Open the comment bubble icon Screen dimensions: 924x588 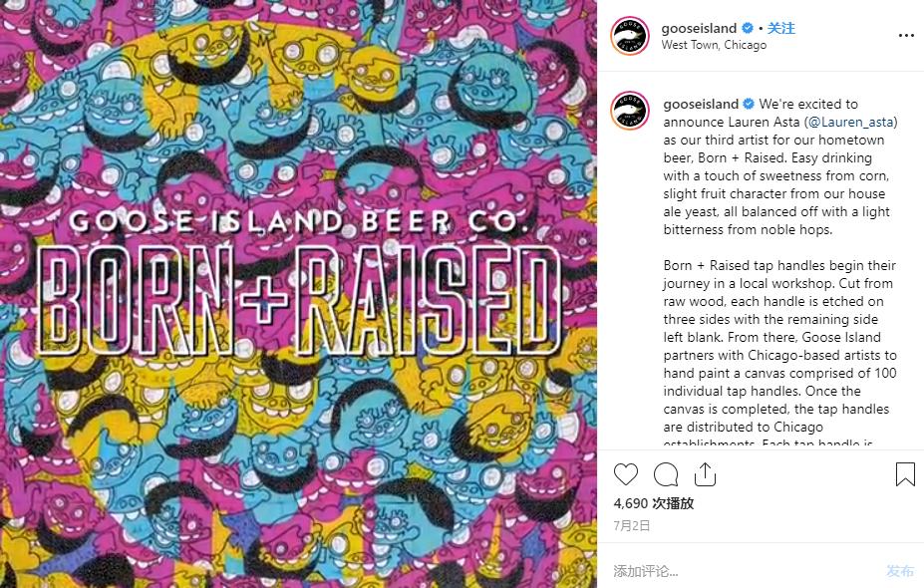(x=666, y=474)
